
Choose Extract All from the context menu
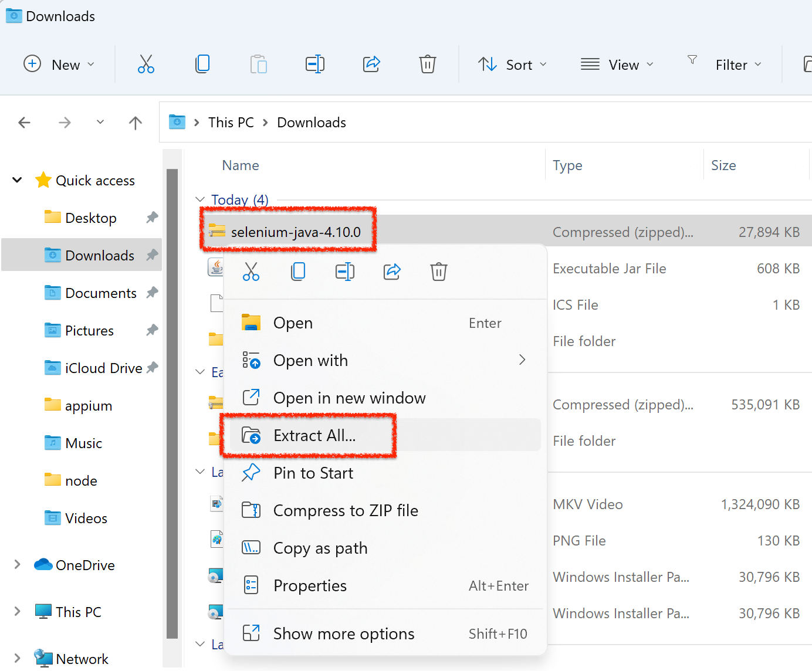pos(314,435)
